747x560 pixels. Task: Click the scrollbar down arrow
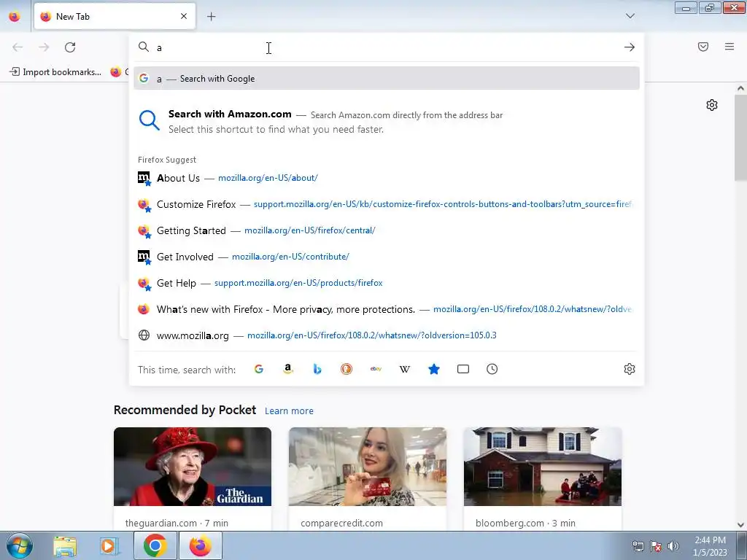coord(740,525)
